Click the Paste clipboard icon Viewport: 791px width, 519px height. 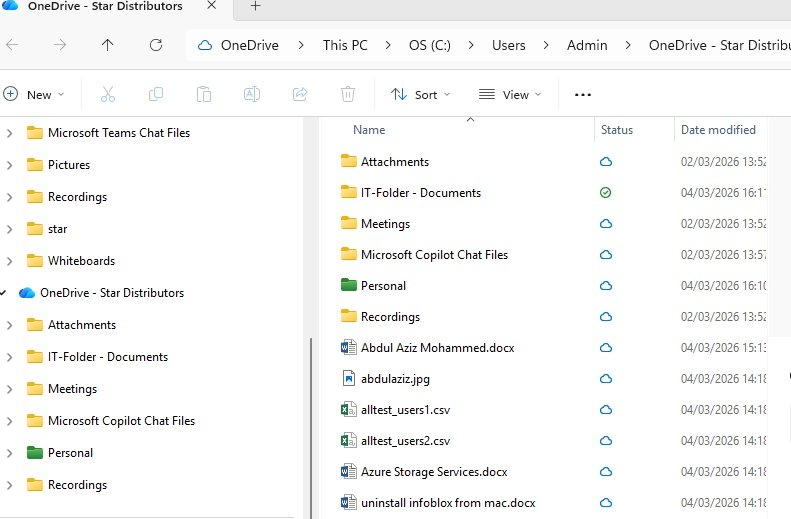204,94
